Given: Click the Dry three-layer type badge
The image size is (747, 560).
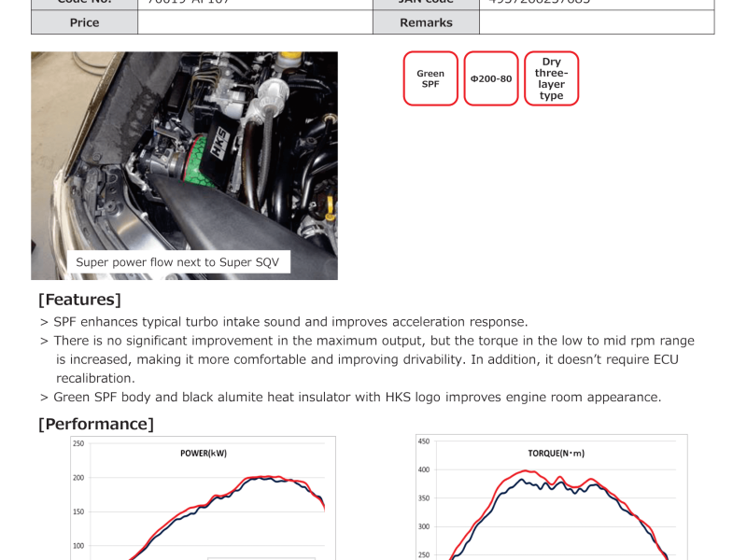Looking at the screenshot, I should click(x=551, y=78).
